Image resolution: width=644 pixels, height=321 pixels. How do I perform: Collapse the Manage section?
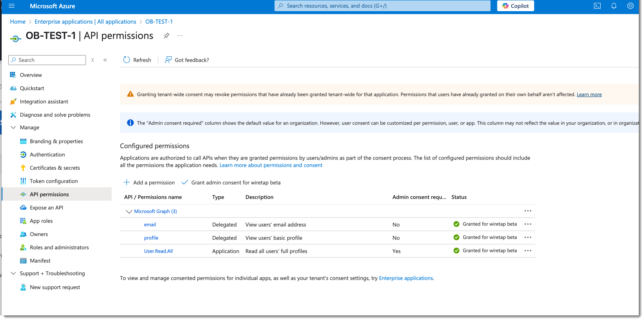13,127
